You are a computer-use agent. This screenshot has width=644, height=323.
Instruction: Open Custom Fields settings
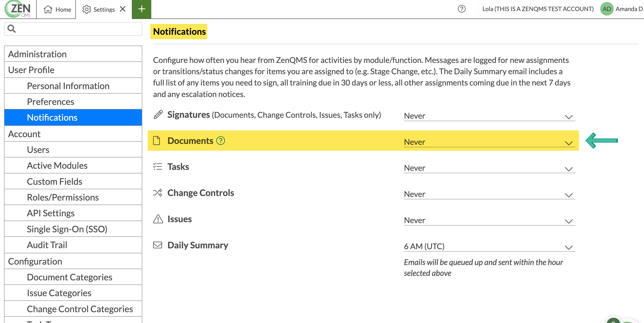73,181
